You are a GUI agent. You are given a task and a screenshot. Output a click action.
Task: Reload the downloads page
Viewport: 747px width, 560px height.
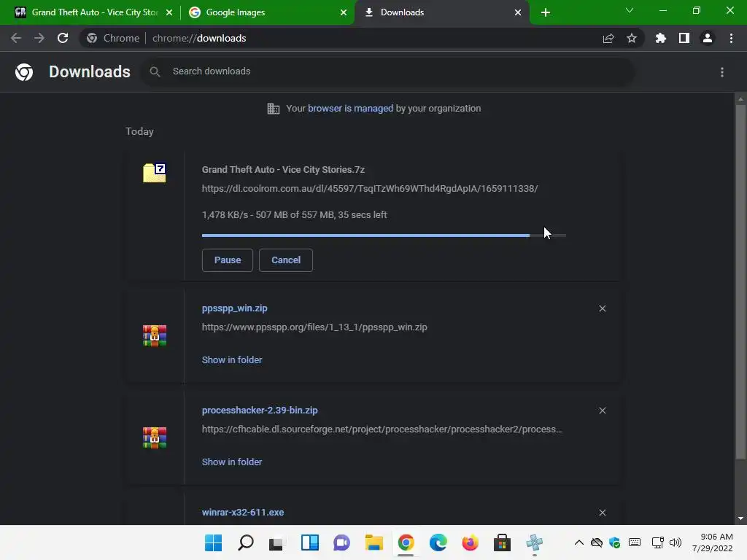click(63, 38)
